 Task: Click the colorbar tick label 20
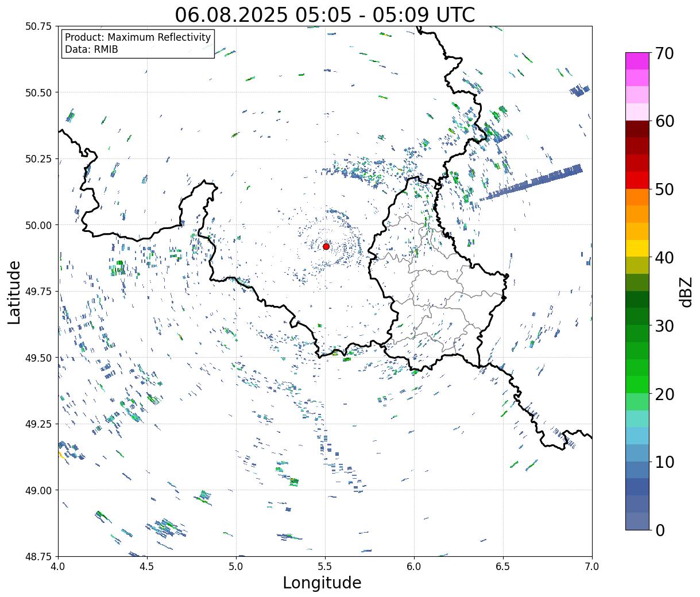[664, 394]
